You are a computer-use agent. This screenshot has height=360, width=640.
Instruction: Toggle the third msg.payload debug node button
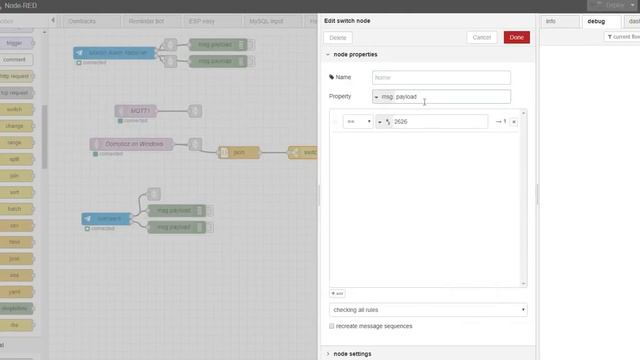click(x=210, y=211)
